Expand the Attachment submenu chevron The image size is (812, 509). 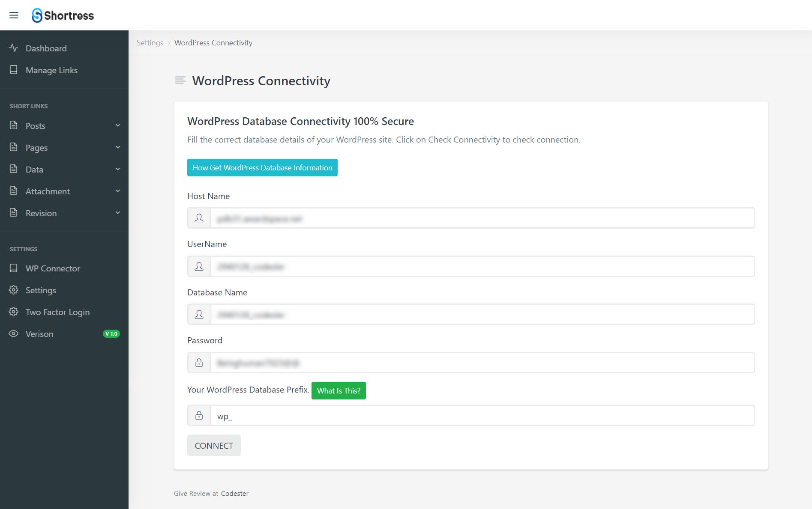[x=118, y=191]
